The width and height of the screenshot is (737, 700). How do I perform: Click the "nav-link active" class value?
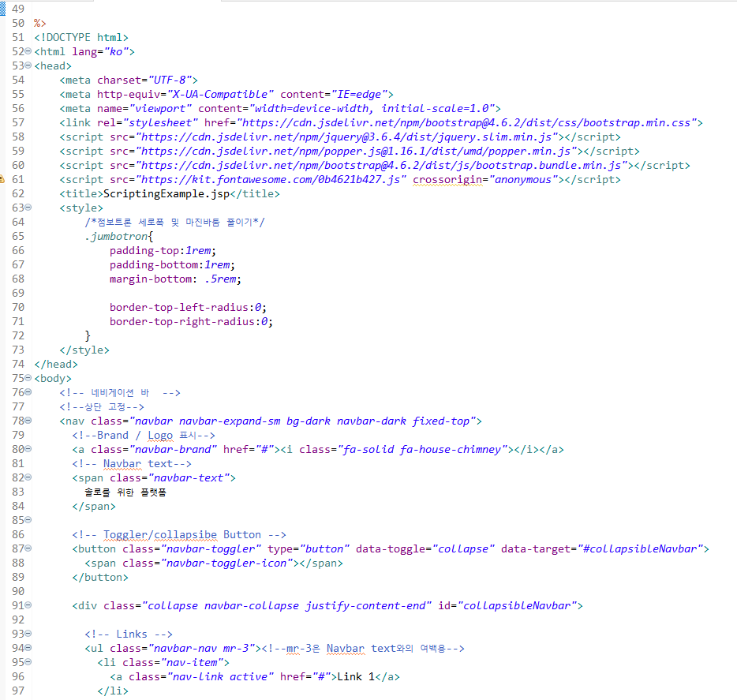pos(220,676)
